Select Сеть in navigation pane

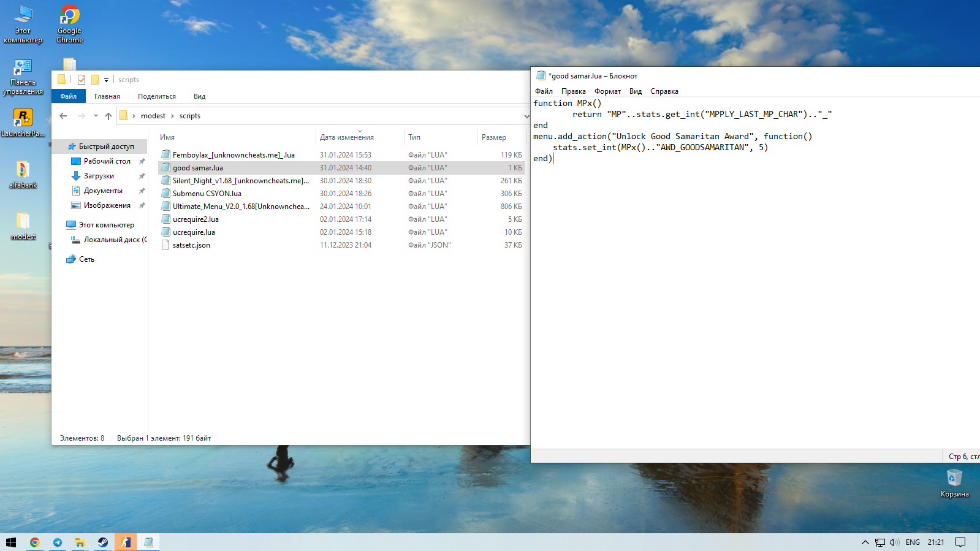click(86, 259)
